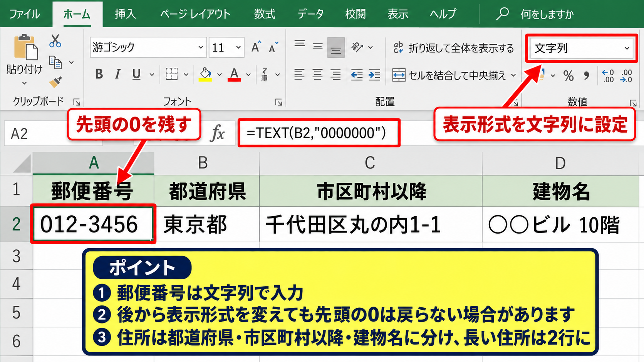
Task: Click the fx insert function icon
Action: 218,133
